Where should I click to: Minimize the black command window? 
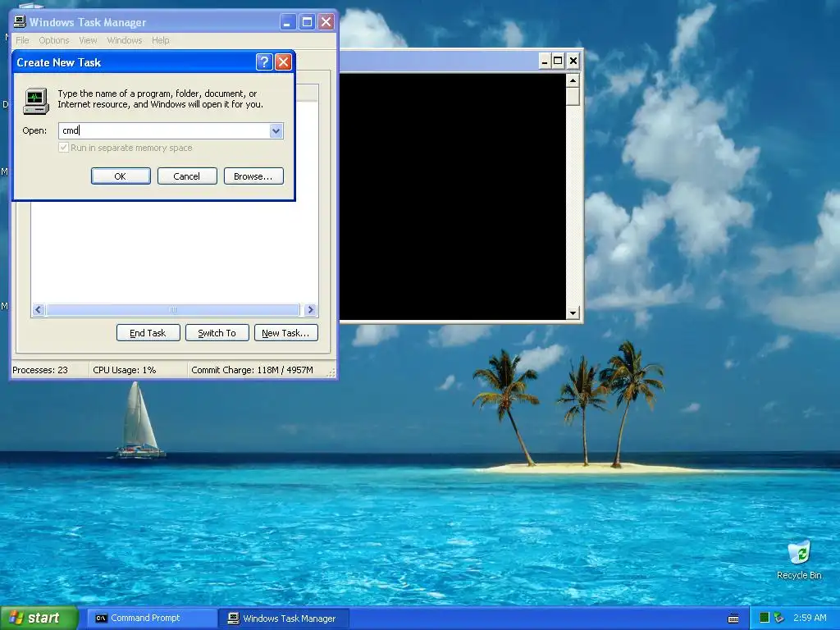pos(544,61)
